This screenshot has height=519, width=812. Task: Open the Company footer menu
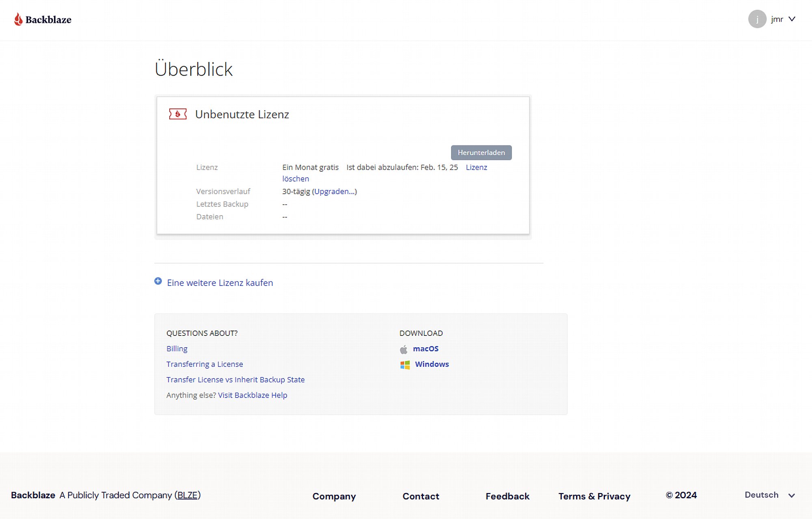334,496
